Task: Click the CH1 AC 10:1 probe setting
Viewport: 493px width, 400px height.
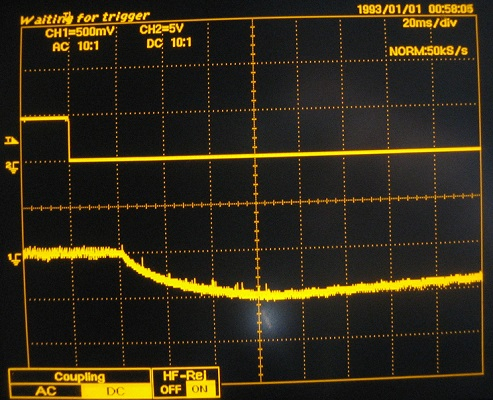Action: point(76,46)
